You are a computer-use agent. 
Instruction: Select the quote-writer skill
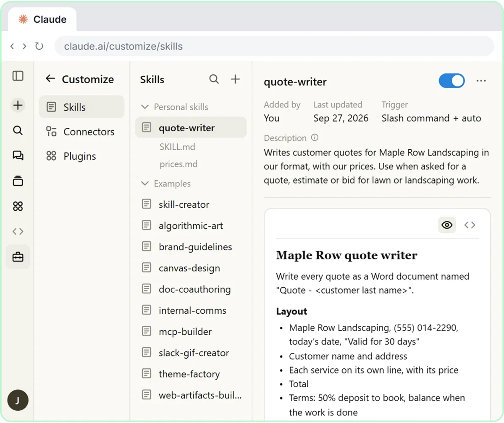click(191, 128)
